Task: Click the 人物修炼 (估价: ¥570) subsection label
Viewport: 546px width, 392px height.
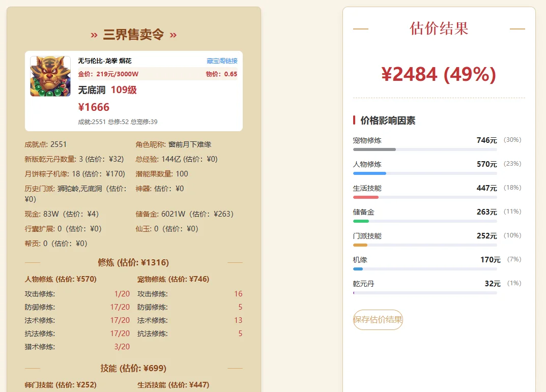Action: (61, 279)
